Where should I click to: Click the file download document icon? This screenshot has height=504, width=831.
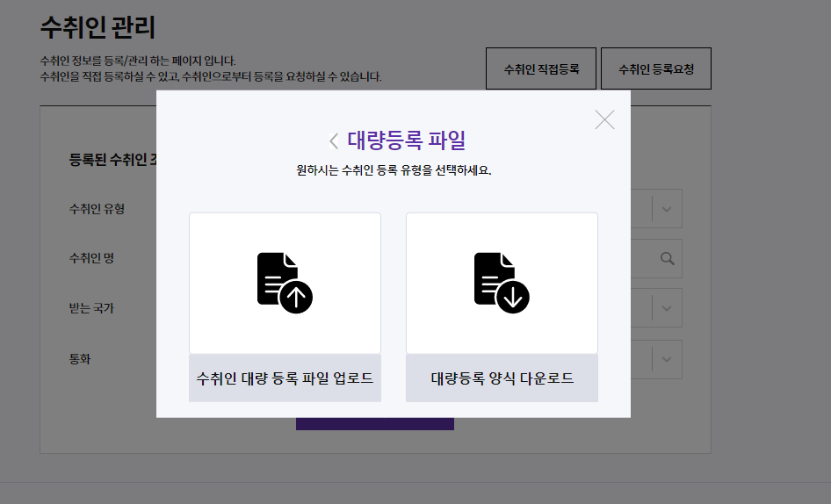pyautogui.click(x=502, y=283)
